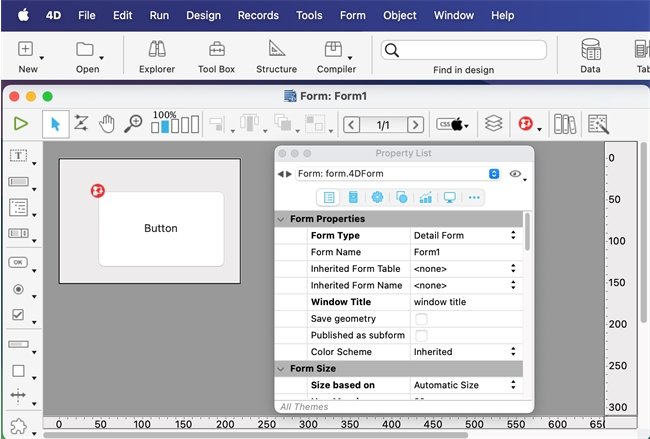Screen dimensions: 650x439
Task: Select the arrow selection tool
Action: pos(55,124)
